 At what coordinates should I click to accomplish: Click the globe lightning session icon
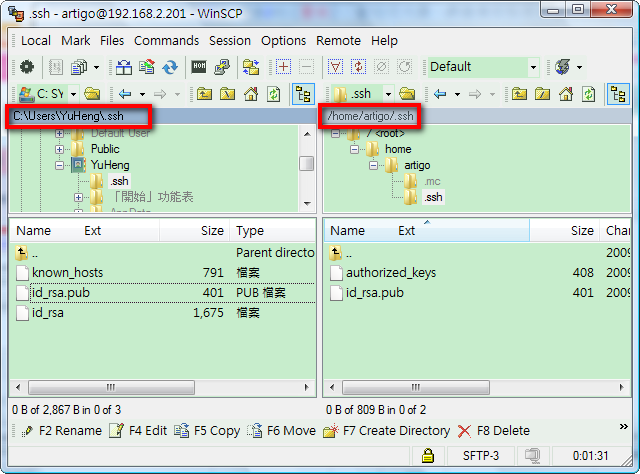(x=562, y=67)
